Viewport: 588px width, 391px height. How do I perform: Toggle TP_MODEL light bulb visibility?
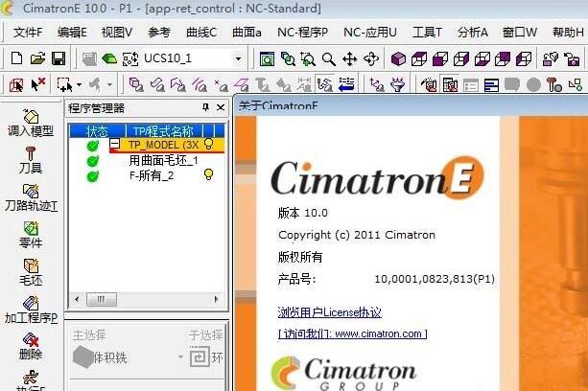pyautogui.click(x=208, y=144)
